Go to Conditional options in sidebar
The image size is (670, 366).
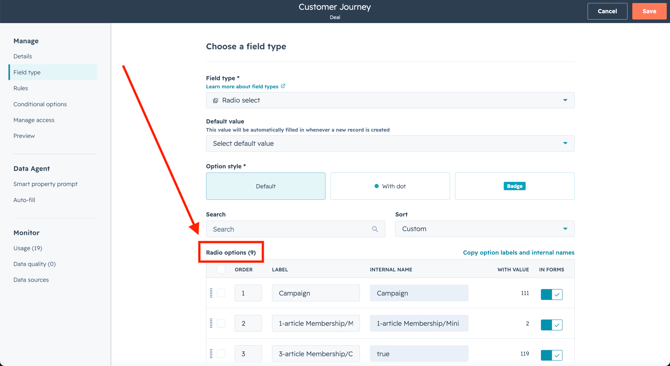click(x=40, y=104)
